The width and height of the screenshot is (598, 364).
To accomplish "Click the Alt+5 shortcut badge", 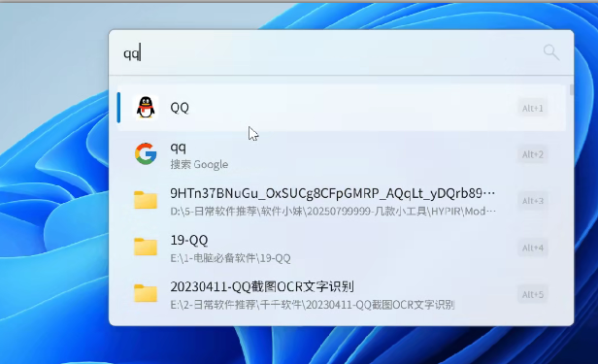I will pyautogui.click(x=533, y=294).
